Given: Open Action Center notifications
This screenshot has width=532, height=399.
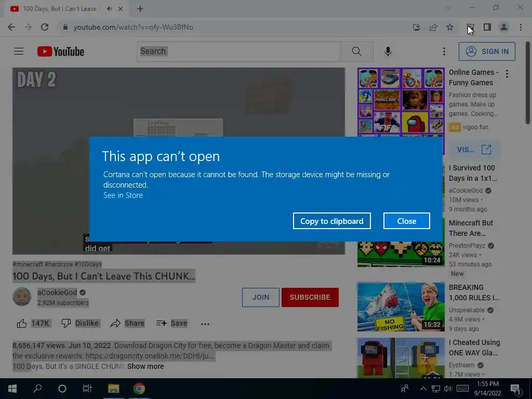Looking at the screenshot, I should [x=515, y=389].
